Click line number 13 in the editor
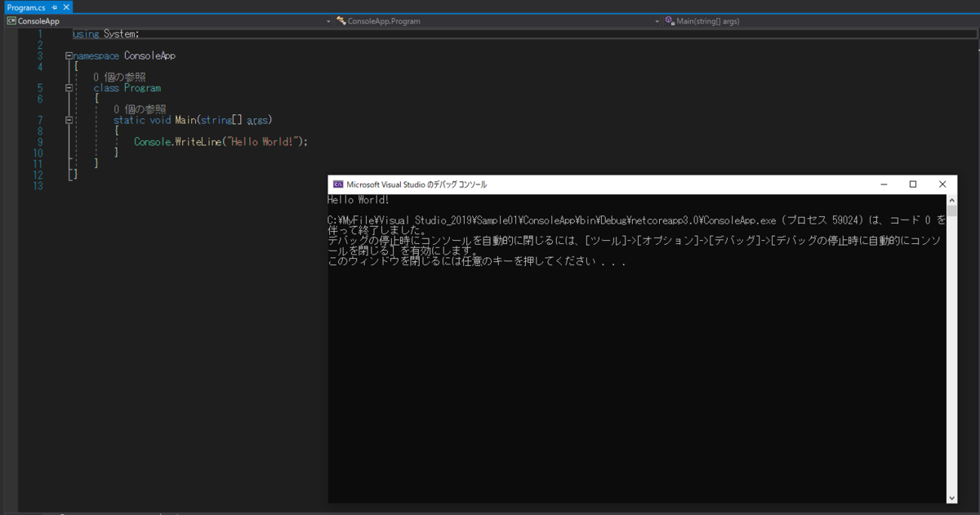This screenshot has height=515, width=980. tap(38, 186)
